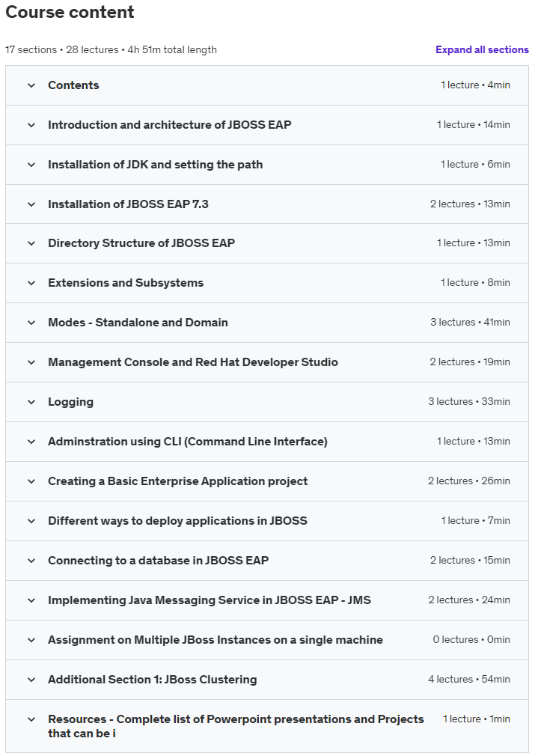The image size is (535, 756).
Task: Click '1 lecture • 8min' text
Action: tap(475, 282)
